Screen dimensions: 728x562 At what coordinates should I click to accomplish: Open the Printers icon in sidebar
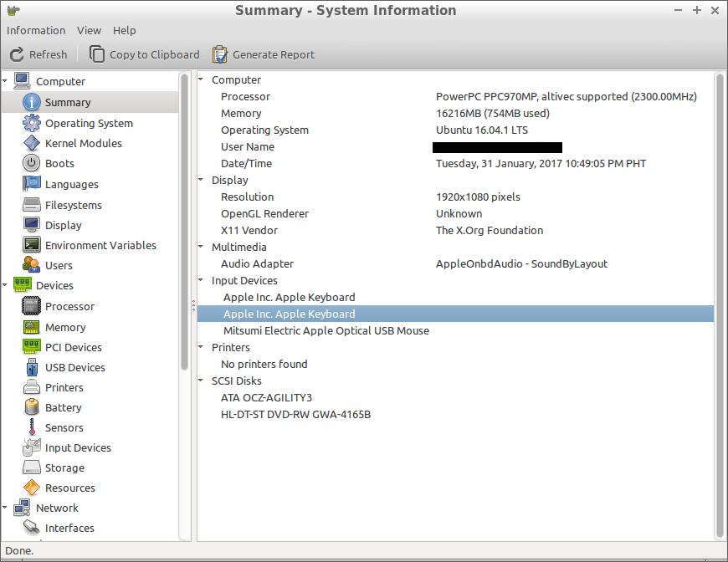click(x=32, y=387)
